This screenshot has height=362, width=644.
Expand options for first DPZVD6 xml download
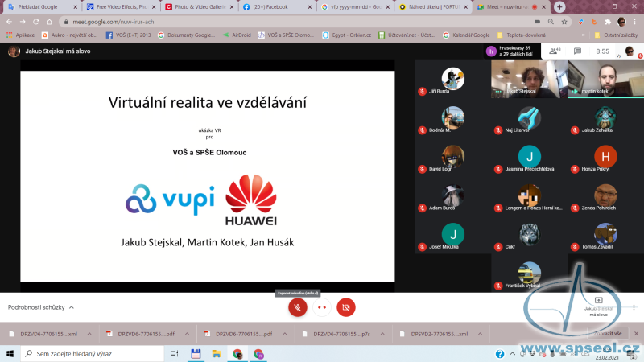[89, 334]
